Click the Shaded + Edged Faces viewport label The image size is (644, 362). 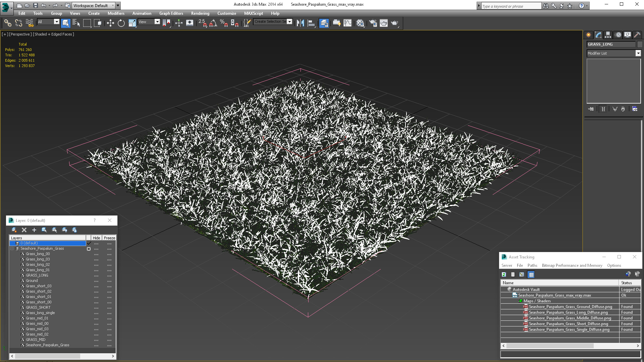[53, 34]
